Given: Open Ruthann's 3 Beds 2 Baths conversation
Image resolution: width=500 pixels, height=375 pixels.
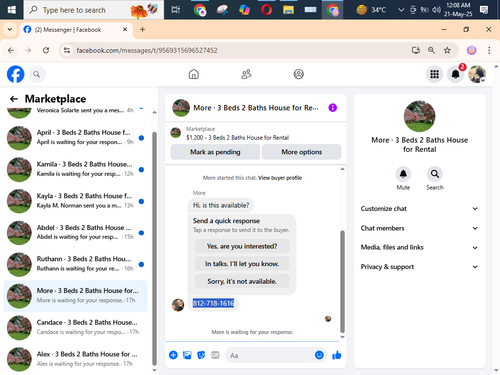Looking at the screenshot, I should [x=76, y=264].
